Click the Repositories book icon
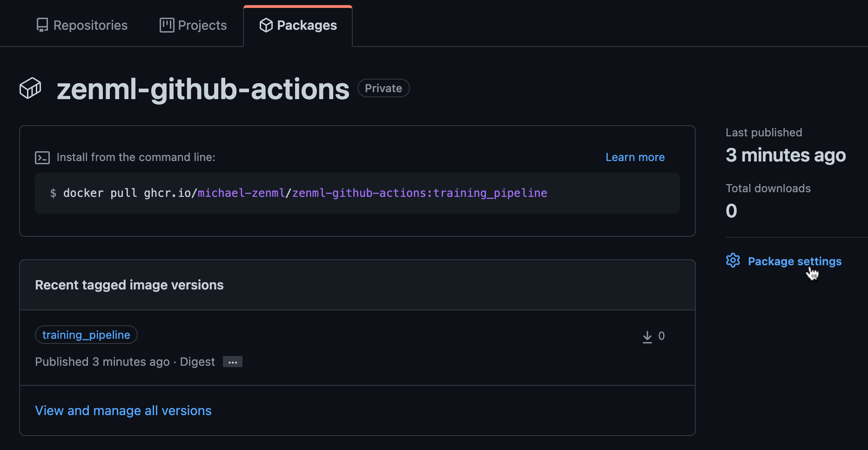 tap(42, 25)
